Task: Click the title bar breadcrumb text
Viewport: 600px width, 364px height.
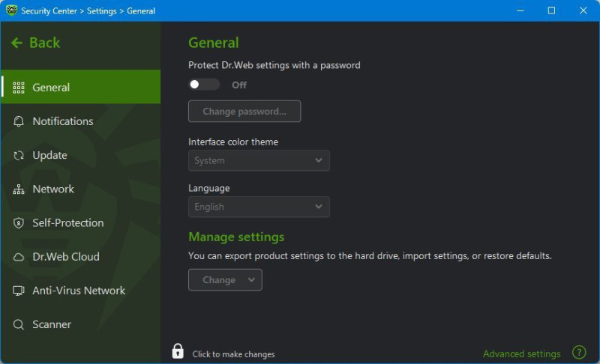Action: [x=88, y=10]
